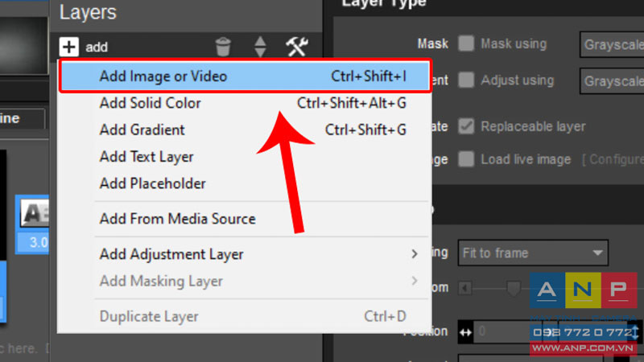Open the Fit to frame dropdown
644x362 pixels.
point(533,253)
